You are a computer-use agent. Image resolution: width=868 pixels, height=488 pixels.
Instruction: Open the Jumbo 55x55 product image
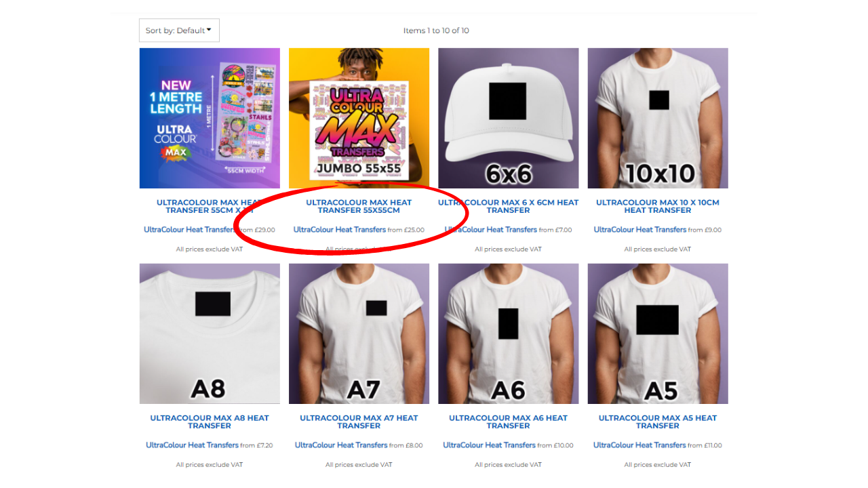point(359,118)
